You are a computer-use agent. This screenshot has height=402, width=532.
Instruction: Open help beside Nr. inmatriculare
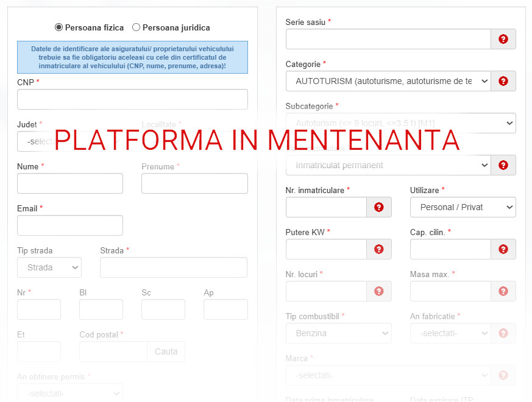coord(379,207)
